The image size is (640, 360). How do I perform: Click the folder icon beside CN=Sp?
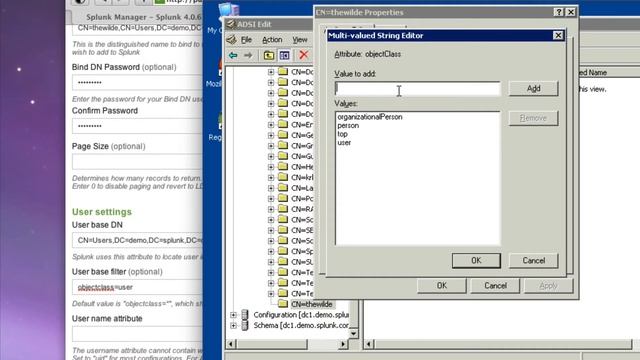282,251
